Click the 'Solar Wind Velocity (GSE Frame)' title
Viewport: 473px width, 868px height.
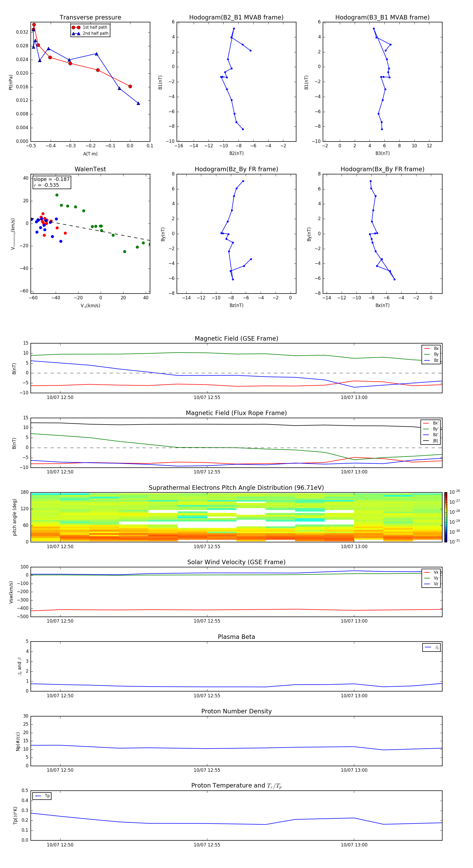(x=236, y=562)
